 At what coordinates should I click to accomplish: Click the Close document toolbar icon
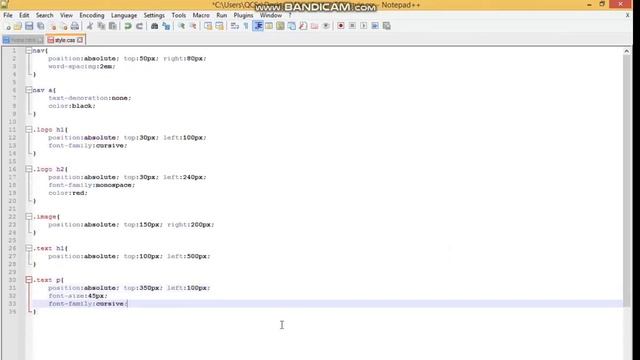point(53,26)
